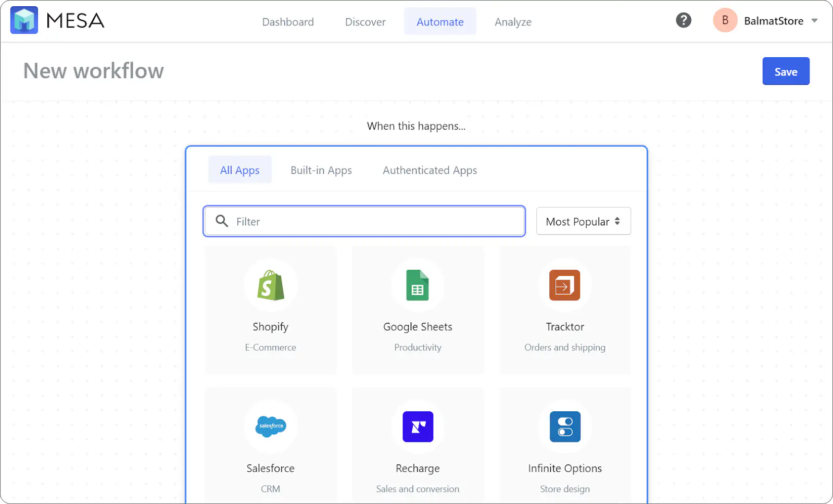
Task: Open the Most Popular sort dropdown
Action: click(x=584, y=221)
